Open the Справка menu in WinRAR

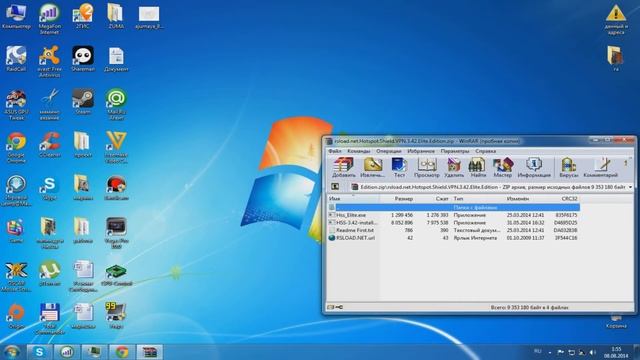click(x=485, y=151)
